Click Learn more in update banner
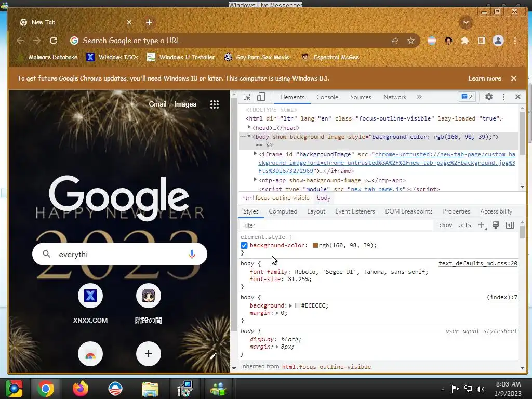This screenshot has height=399, width=532. pos(485,78)
